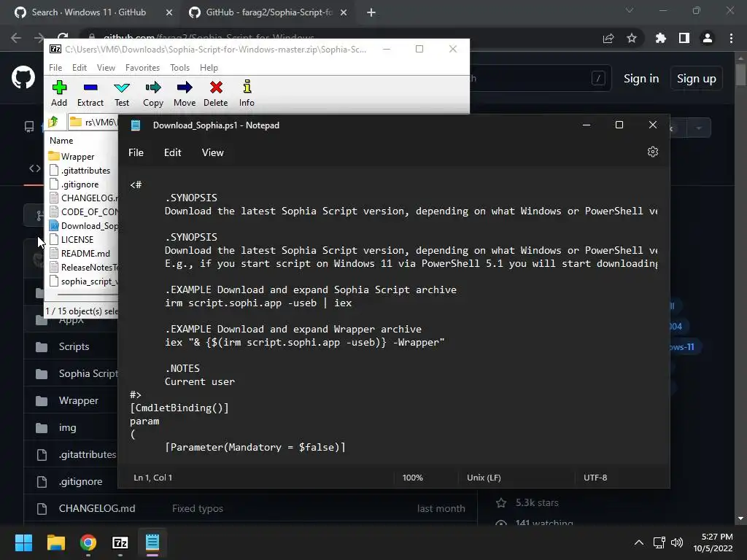Go up one folder level in 7-Zip

(53, 122)
